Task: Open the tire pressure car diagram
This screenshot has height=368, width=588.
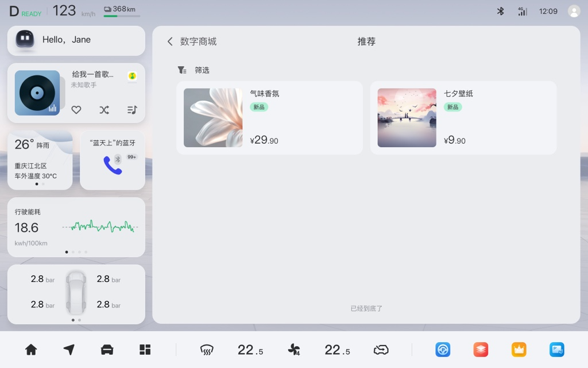Action: click(x=76, y=293)
